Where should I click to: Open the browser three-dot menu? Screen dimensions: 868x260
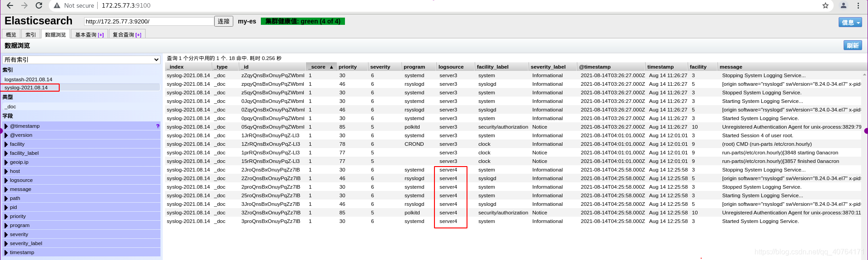(858, 5)
